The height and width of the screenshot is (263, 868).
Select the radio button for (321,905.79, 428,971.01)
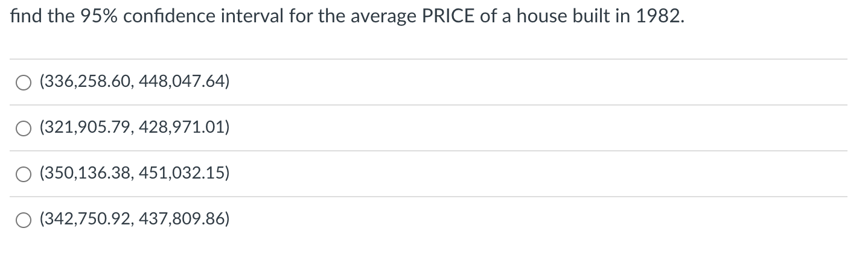(x=24, y=128)
